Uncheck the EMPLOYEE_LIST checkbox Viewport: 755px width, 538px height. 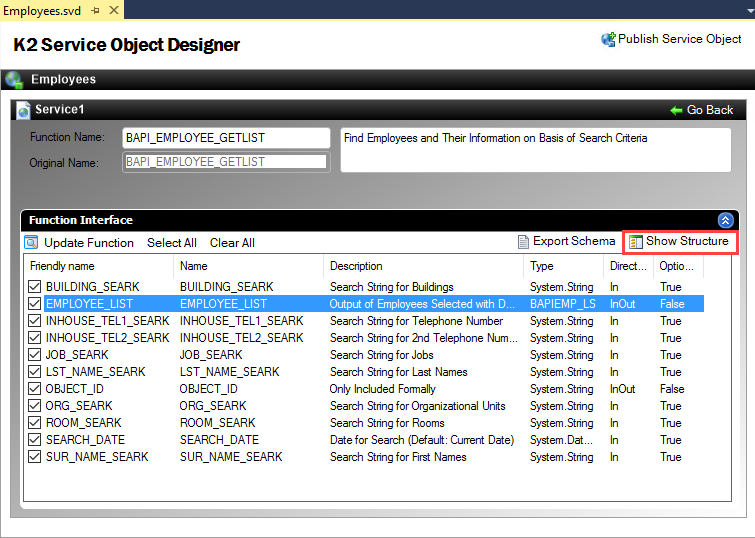click(34, 304)
